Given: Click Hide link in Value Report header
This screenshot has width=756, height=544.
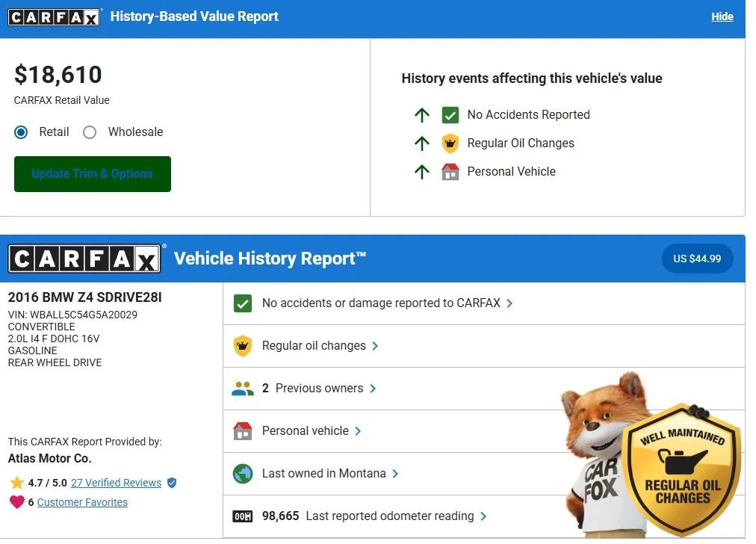Looking at the screenshot, I should [722, 17].
